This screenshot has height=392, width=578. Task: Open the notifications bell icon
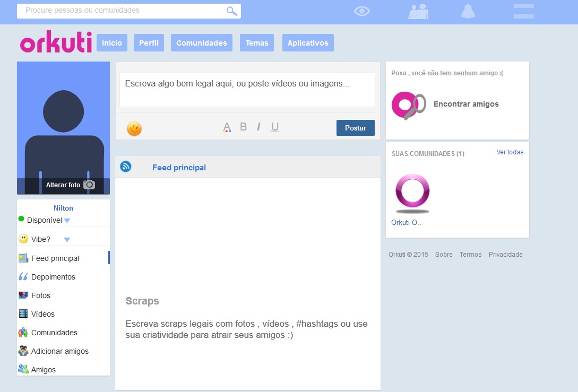pyautogui.click(x=468, y=11)
